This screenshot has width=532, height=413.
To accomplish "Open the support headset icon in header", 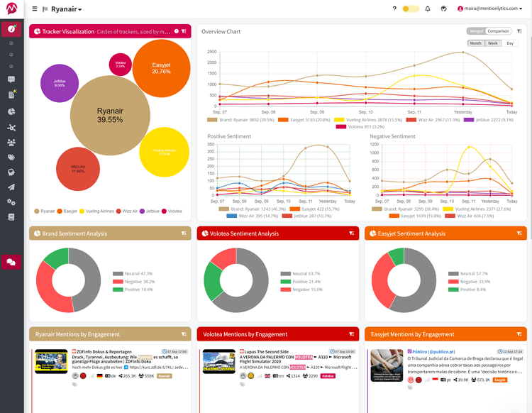I will [443, 9].
